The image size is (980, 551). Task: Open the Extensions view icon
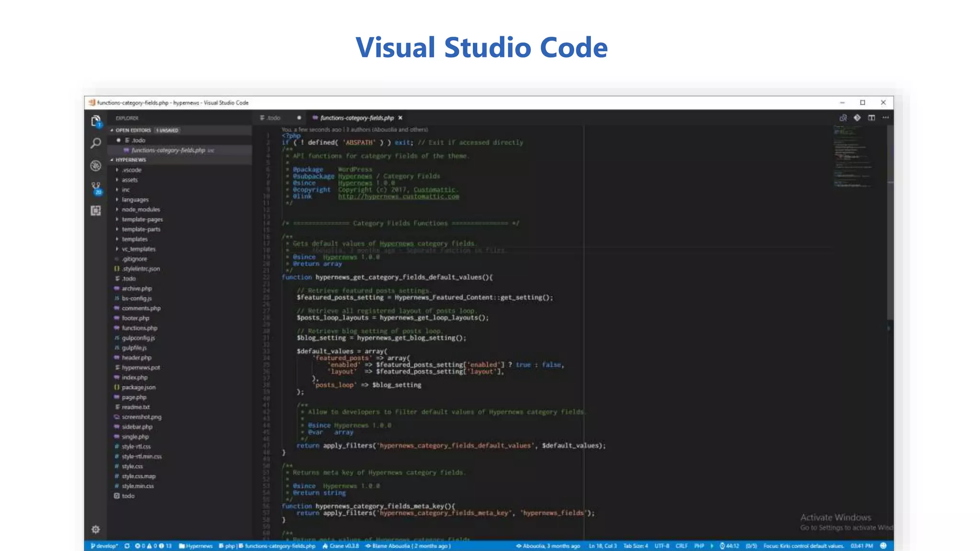96,210
